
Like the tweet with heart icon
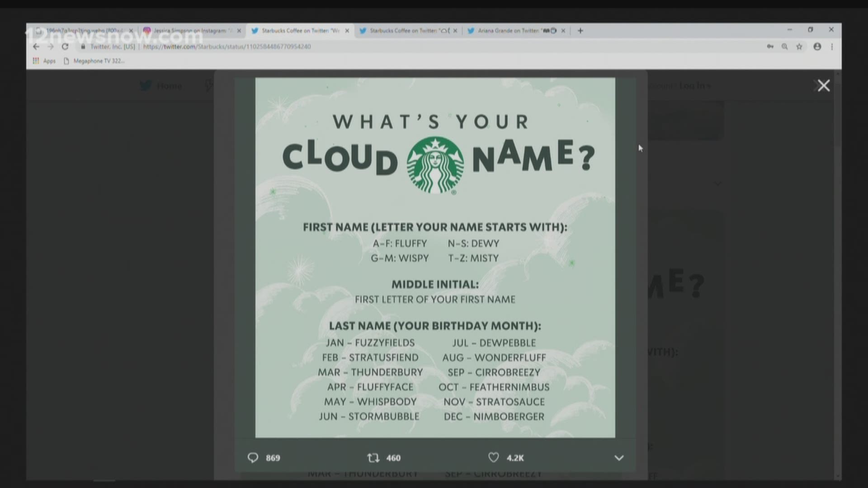click(x=493, y=458)
